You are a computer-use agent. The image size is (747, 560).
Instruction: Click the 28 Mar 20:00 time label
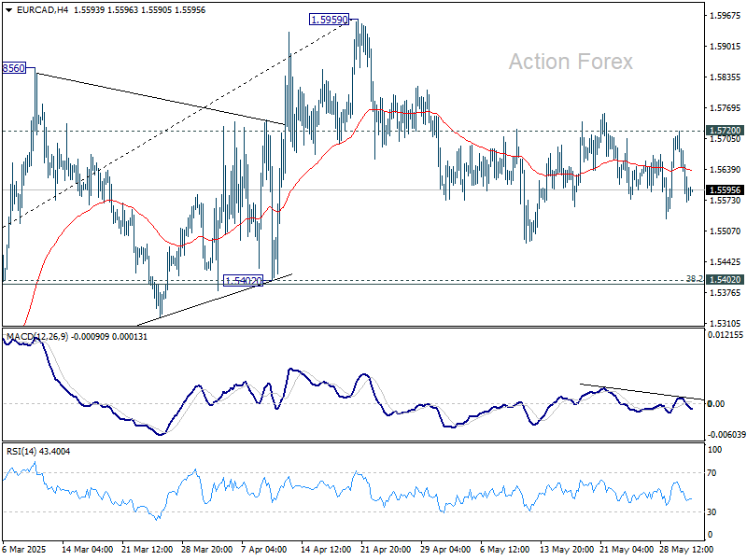(206, 550)
